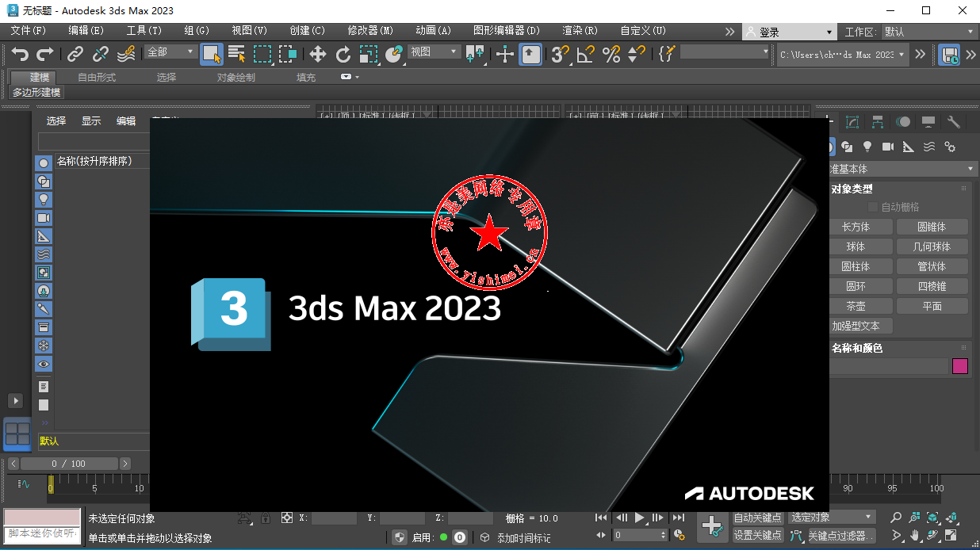Toggle display of lights in Scene Explorer sidebar
The image size is (980, 550).
(x=44, y=199)
